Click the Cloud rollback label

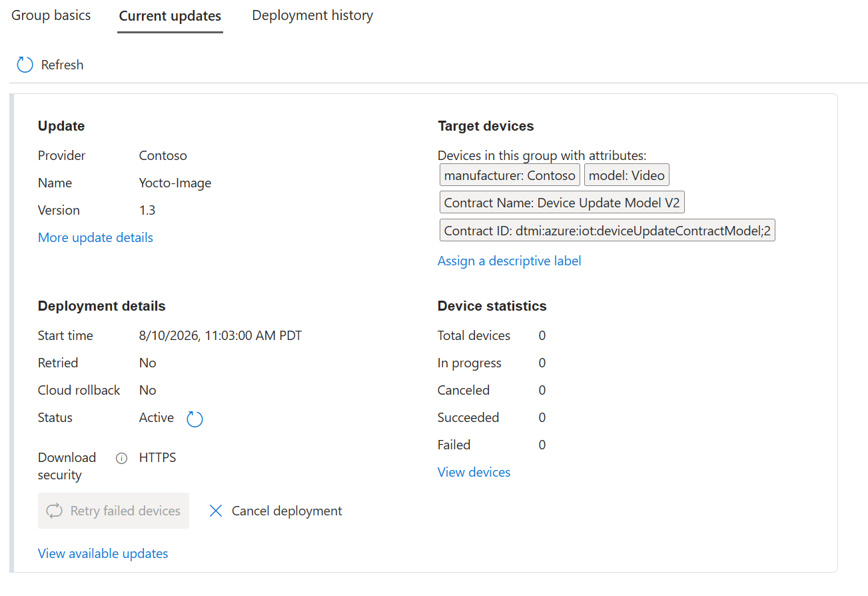pos(79,390)
